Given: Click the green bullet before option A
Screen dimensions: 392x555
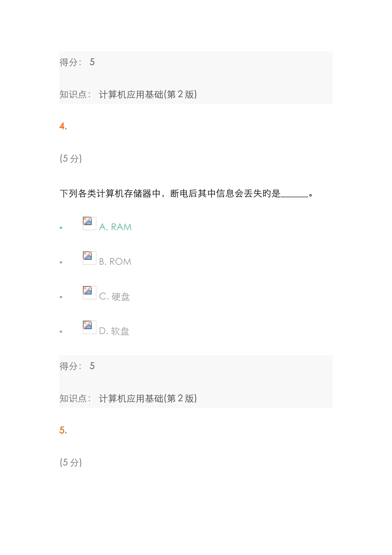Looking at the screenshot, I should 61,228.
